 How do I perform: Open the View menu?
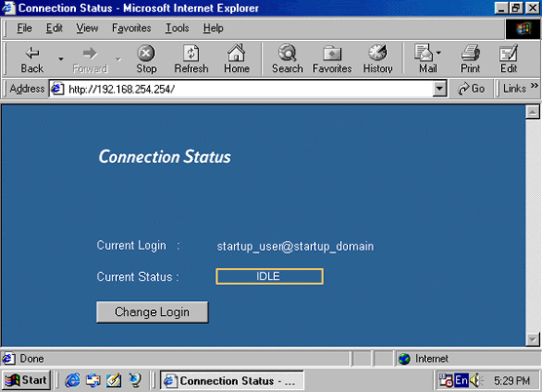pyautogui.click(x=87, y=28)
